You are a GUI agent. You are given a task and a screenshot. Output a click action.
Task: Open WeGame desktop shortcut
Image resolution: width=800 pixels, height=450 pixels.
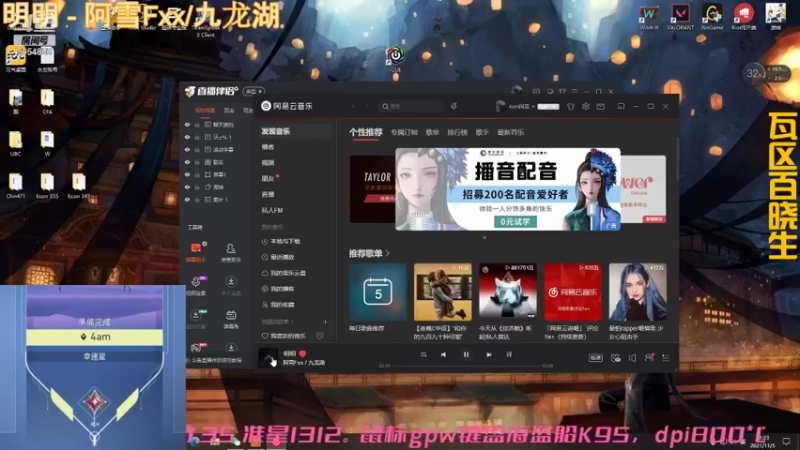tap(712, 17)
